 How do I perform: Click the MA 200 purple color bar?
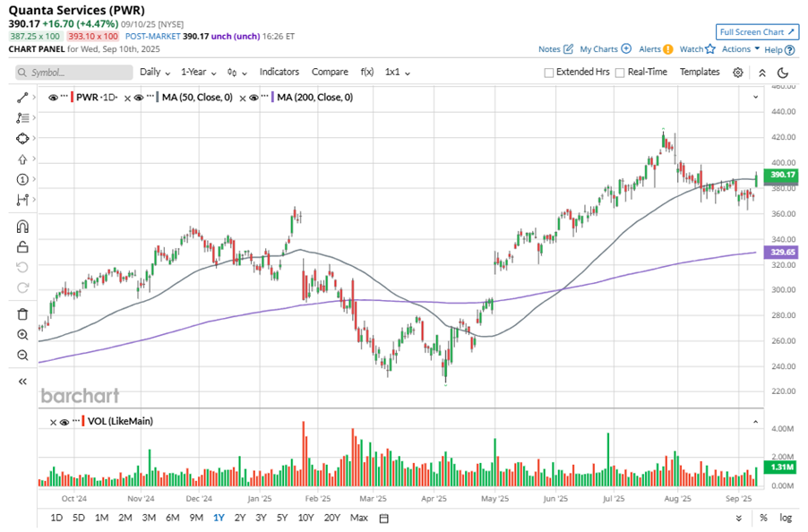point(272,98)
